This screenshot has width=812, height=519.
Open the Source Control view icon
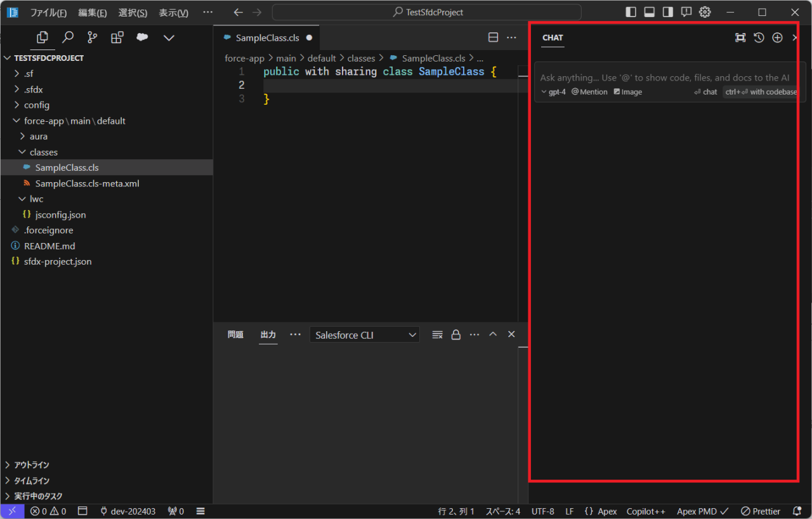[x=93, y=37]
